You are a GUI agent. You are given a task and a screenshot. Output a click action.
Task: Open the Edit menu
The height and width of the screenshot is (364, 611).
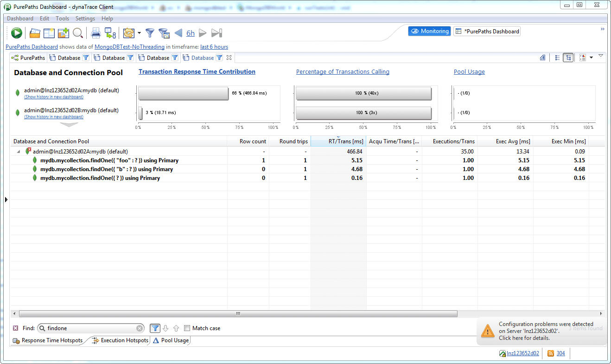tap(45, 19)
